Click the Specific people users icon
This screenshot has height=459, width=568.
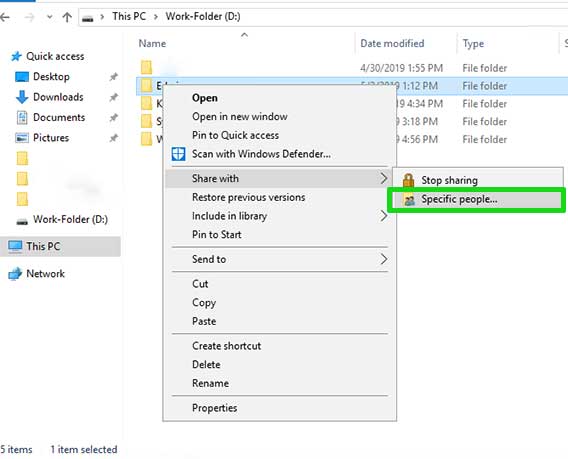coord(409,200)
